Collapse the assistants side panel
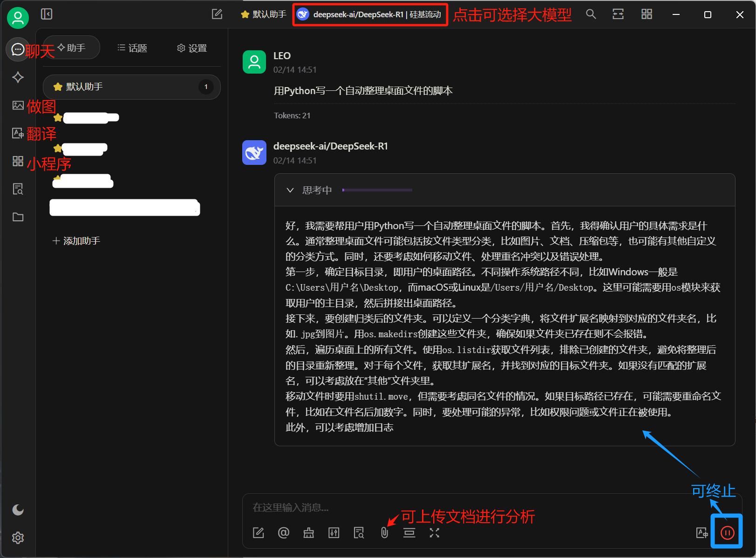 pyautogui.click(x=47, y=14)
